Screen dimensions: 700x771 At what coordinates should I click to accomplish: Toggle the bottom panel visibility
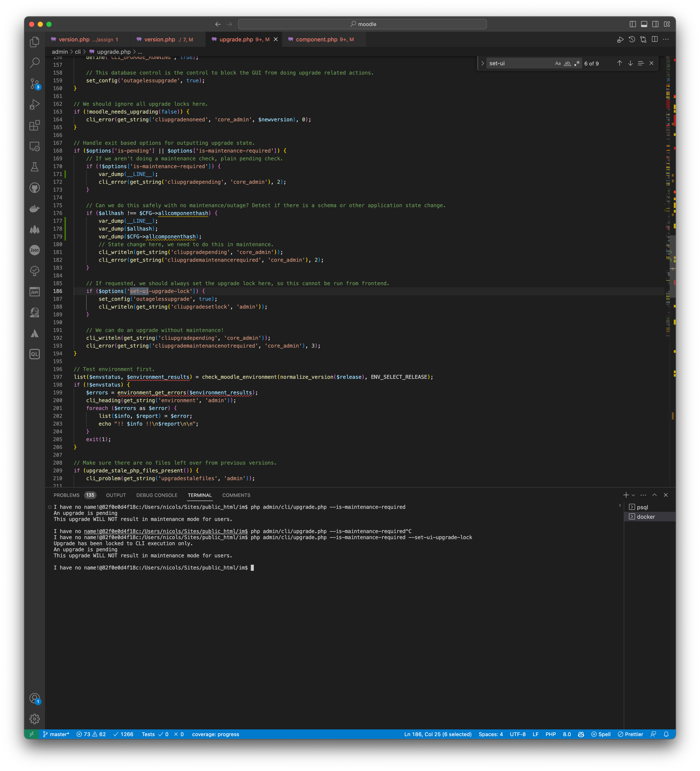(x=644, y=24)
